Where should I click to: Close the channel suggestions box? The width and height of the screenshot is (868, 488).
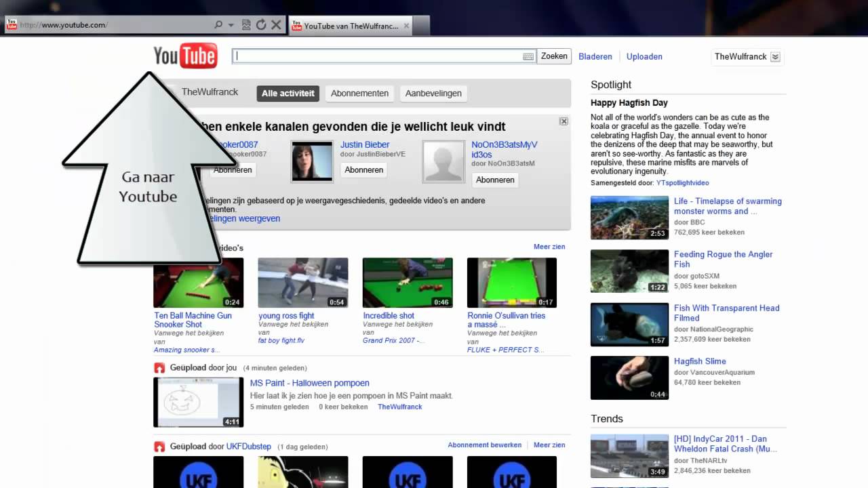(x=564, y=121)
